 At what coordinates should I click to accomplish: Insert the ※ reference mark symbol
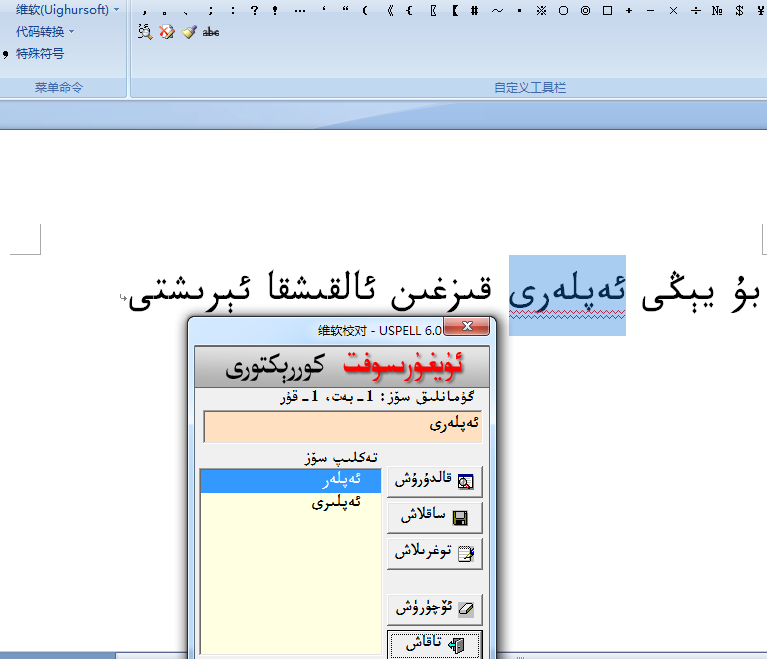click(540, 10)
